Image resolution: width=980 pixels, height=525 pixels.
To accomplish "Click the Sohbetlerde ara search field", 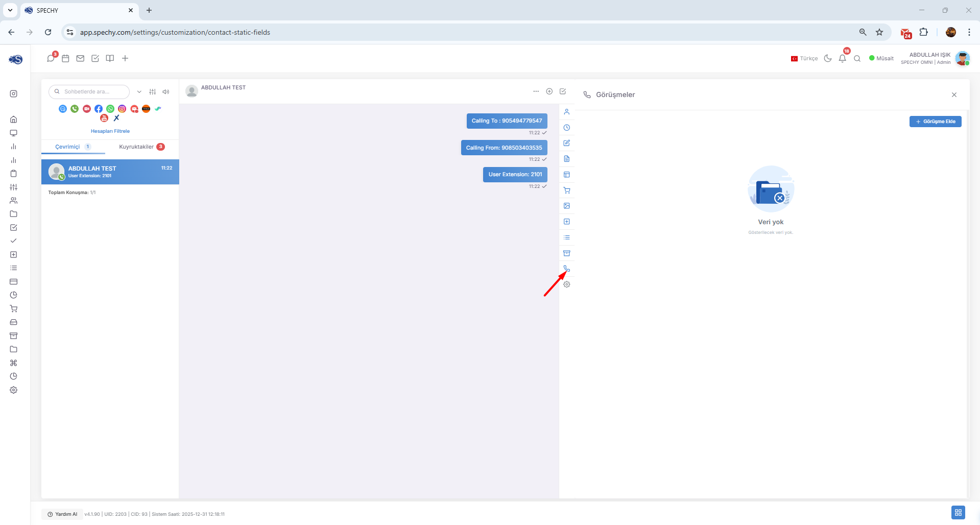I will tap(89, 92).
